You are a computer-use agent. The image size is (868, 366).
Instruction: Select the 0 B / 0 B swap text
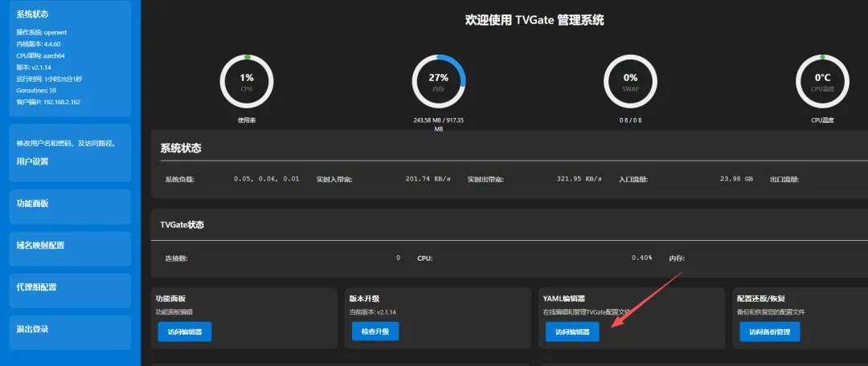pyautogui.click(x=631, y=120)
